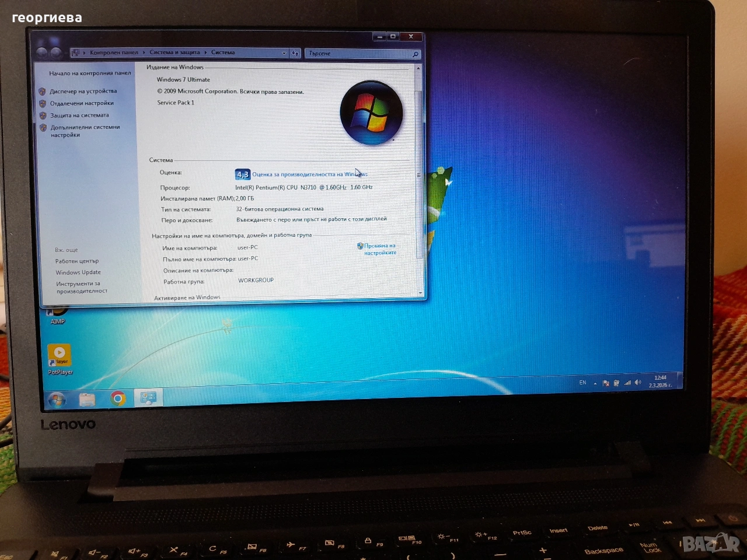
Task: Expand arrow before Контролен панел breadcrumb
Action: (84, 52)
